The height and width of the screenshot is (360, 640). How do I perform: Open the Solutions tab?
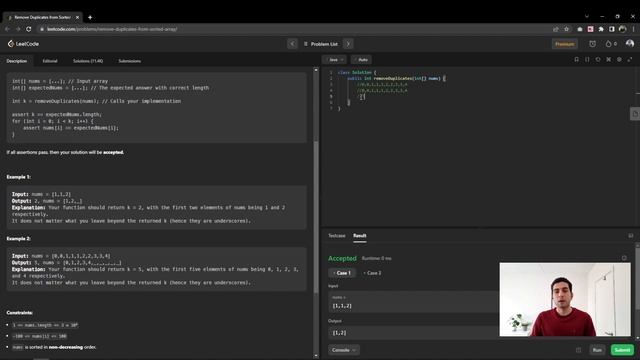point(88,61)
